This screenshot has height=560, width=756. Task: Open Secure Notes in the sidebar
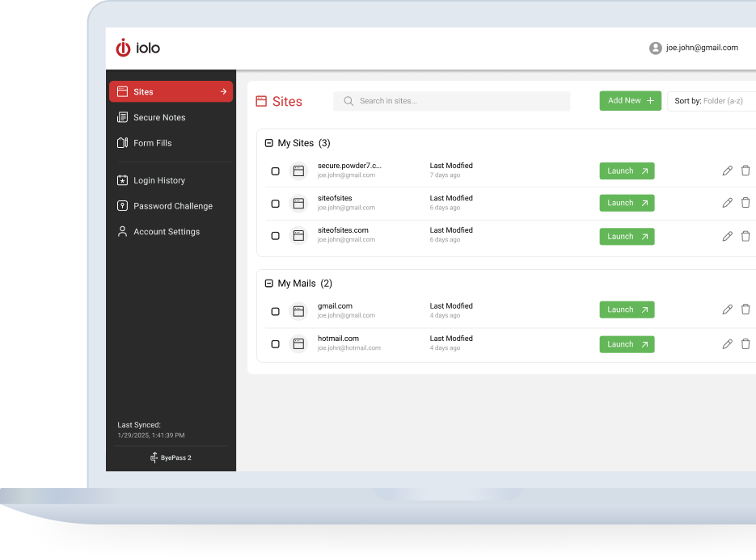159,117
